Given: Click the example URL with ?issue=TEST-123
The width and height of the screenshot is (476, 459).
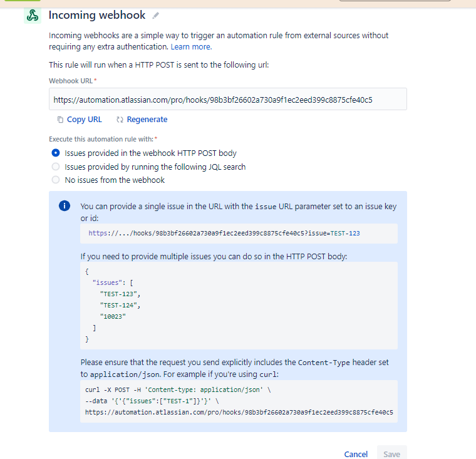Looking at the screenshot, I should point(224,233).
